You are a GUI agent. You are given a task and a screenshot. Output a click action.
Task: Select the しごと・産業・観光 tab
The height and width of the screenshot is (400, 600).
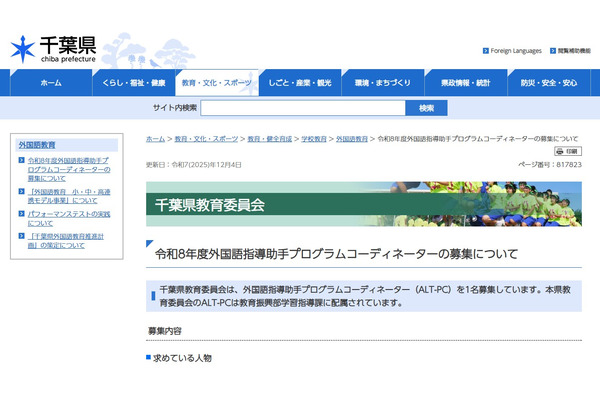point(300,83)
